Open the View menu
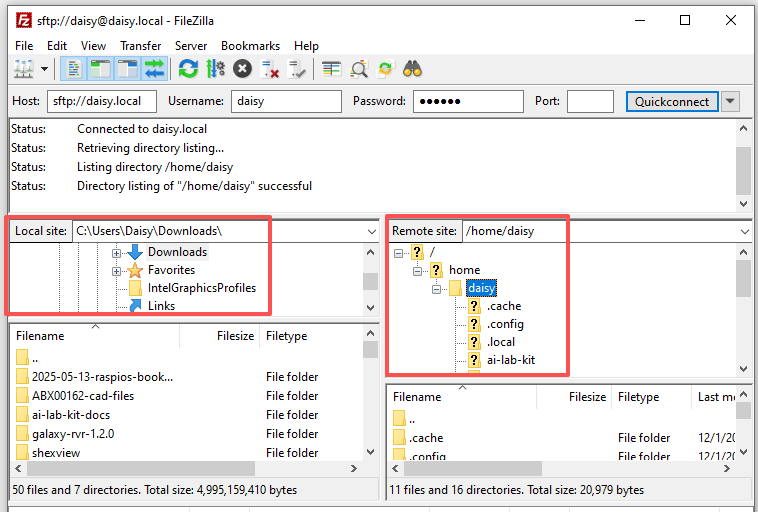This screenshot has width=758, height=512. 93,46
